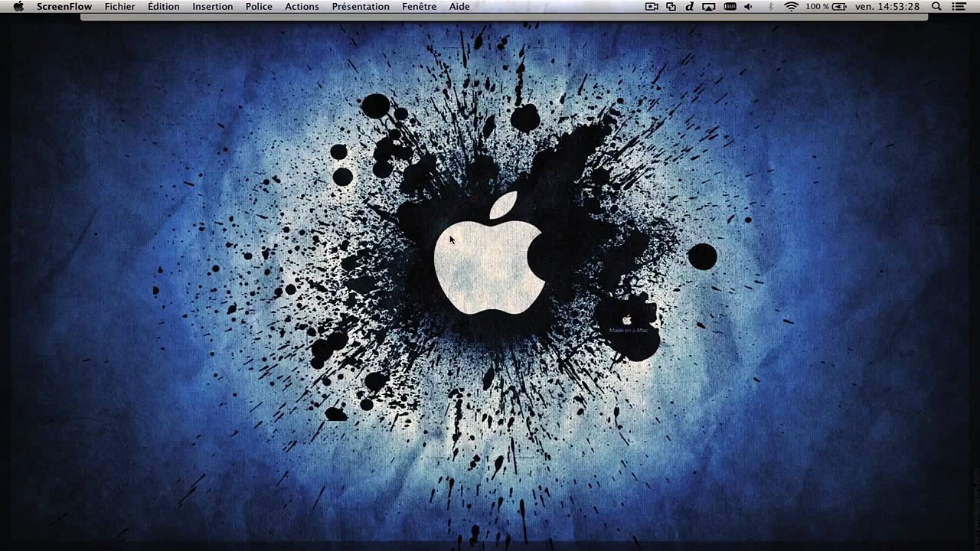980x551 pixels.
Task: Open the Bluetooth status menu
Action: pos(771,6)
